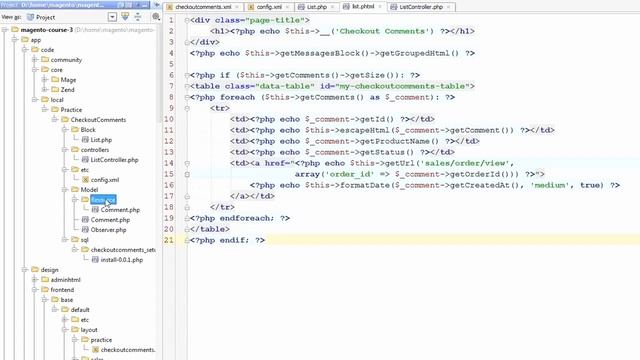Select the base folder under frontend
Viewport: 640px width, 360px height.
click(x=67, y=300)
